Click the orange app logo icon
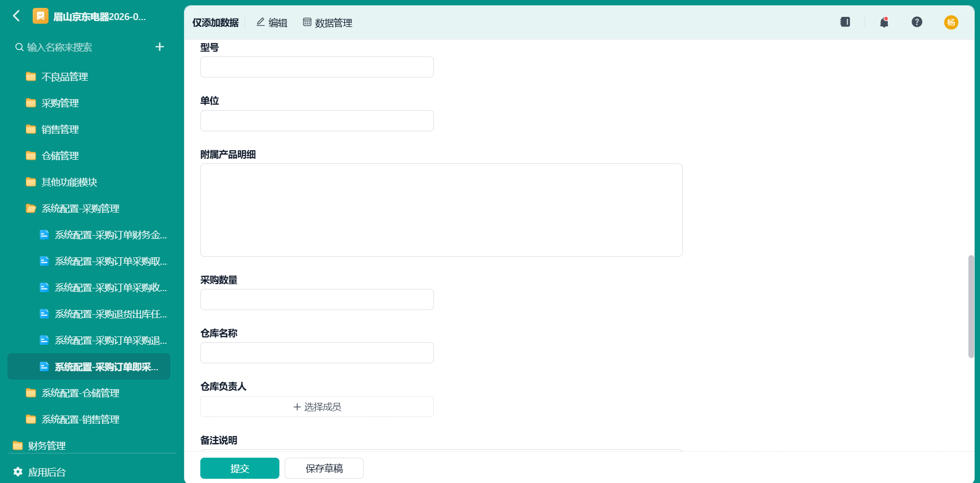 tap(41, 16)
